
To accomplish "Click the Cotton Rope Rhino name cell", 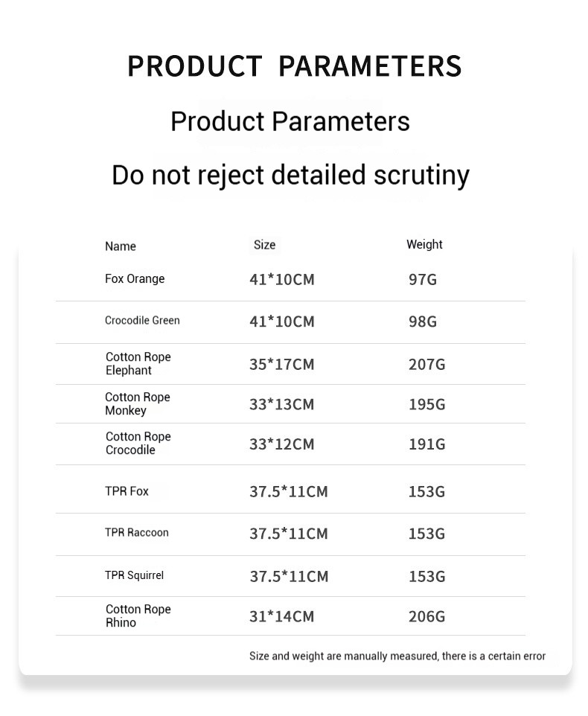I will 138,616.
